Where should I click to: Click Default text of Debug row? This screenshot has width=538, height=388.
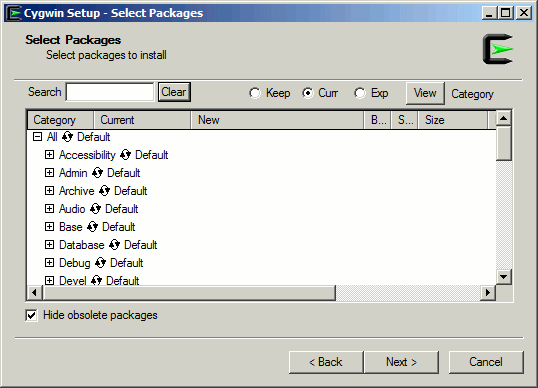point(127,263)
